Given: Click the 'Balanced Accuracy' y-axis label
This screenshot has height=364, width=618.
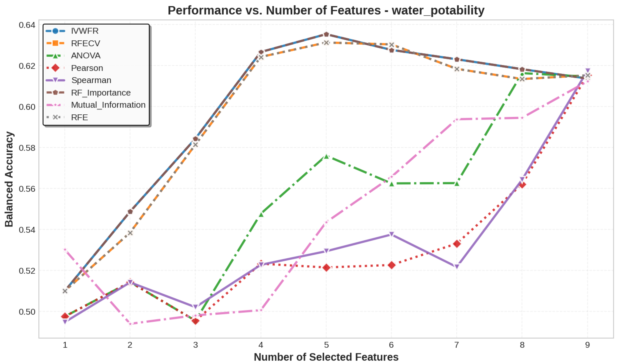Looking at the screenshot, I should click(9, 179).
